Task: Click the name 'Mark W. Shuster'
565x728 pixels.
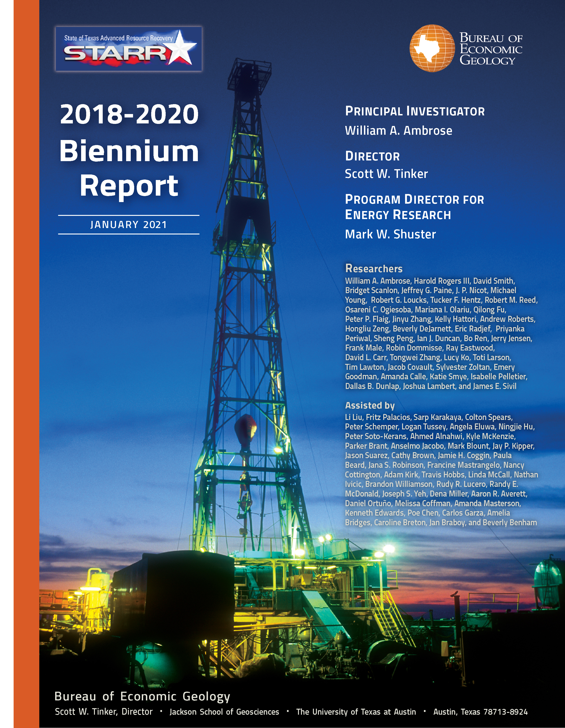Action: point(390,234)
